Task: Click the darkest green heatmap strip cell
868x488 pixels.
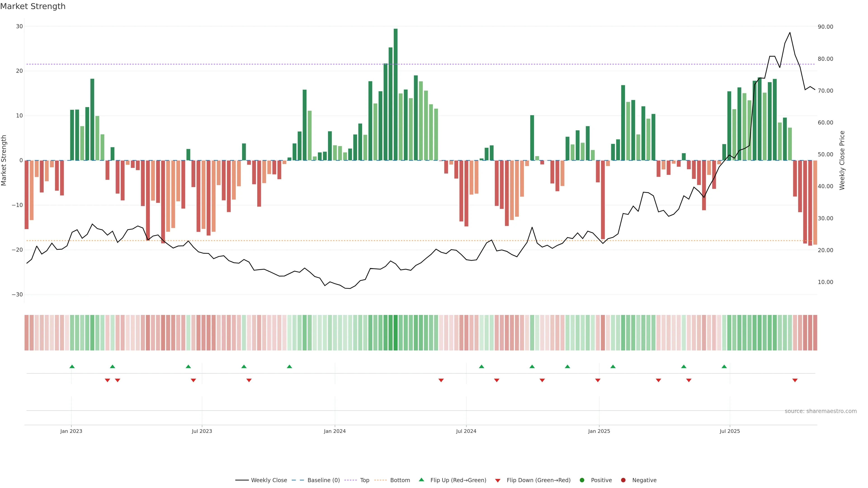Action: coord(396,333)
